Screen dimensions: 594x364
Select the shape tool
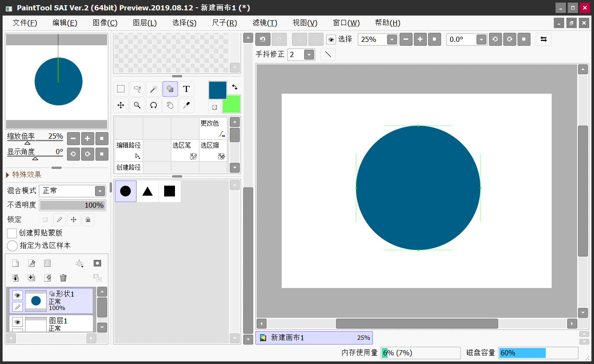pos(170,89)
